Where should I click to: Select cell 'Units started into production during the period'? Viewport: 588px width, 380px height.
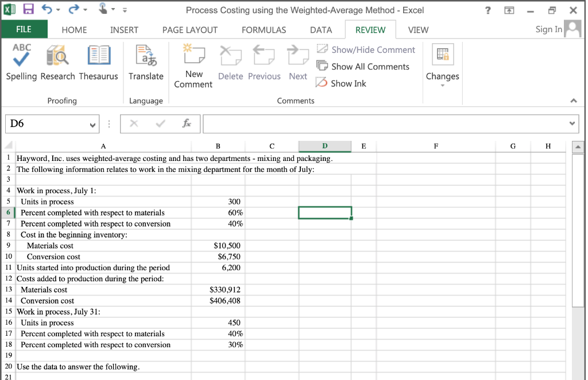tap(103, 268)
